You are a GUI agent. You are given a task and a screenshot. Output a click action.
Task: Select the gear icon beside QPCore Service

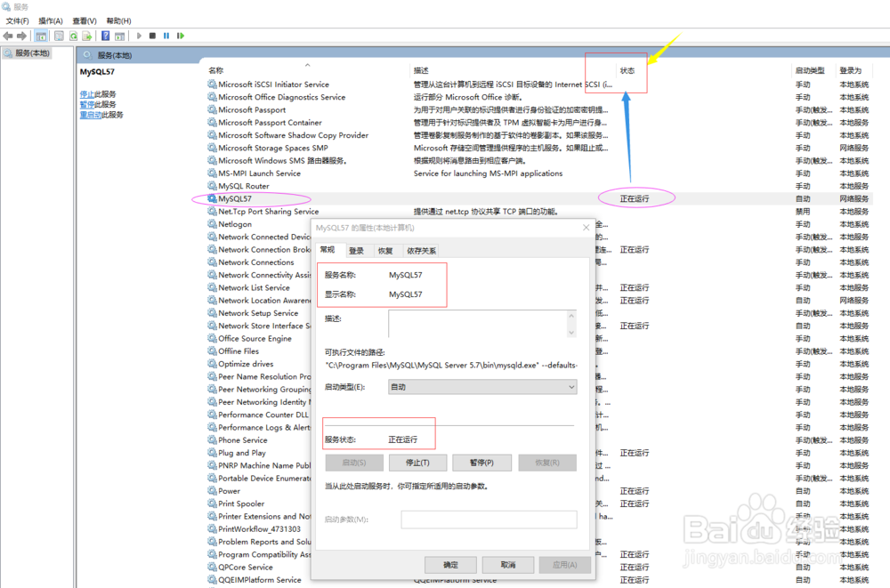click(x=213, y=567)
